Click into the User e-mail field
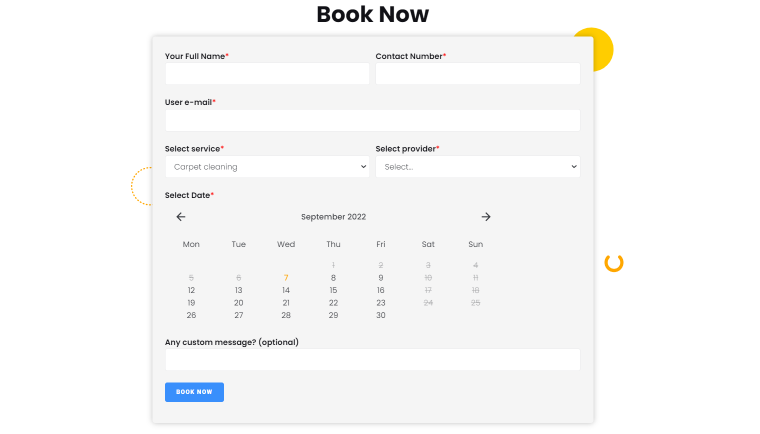The image size is (760, 434). 372,120
